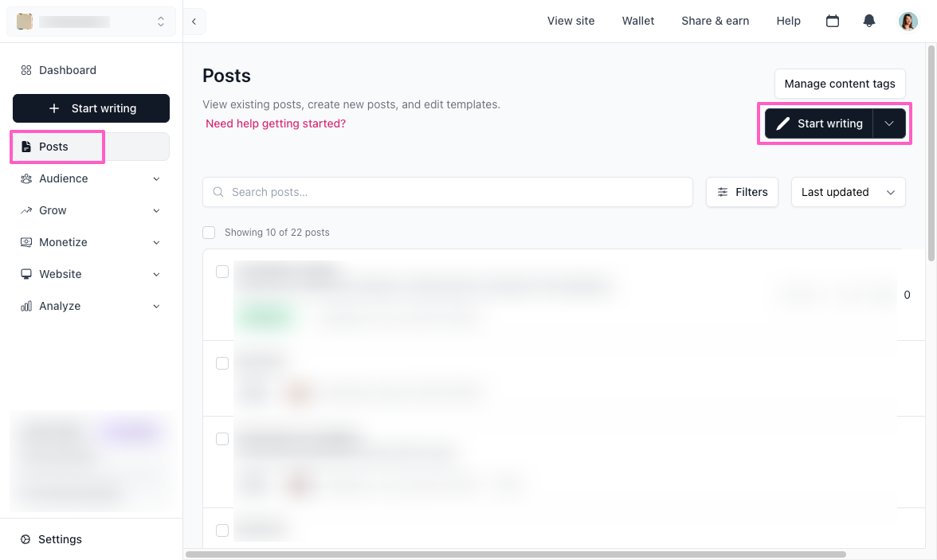Click the Filters sliders icon
937x560 pixels.
click(723, 192)
